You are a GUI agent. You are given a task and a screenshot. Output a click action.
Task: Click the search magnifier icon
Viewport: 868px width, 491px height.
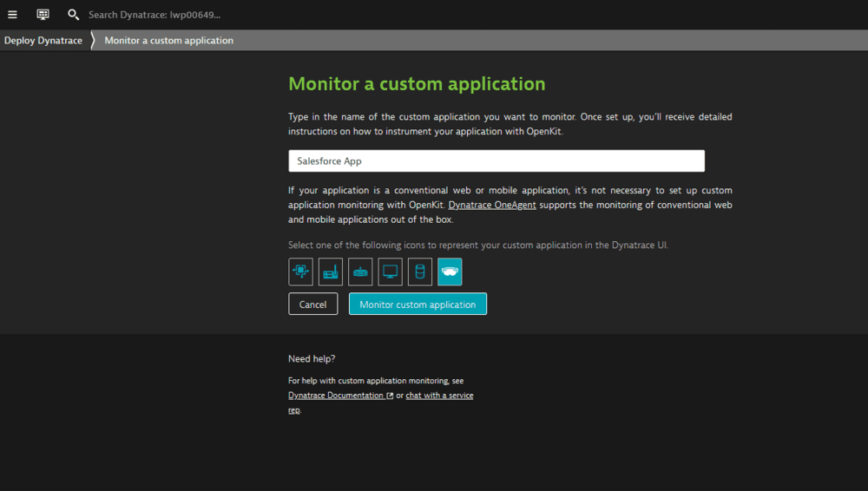pos(73,15)
